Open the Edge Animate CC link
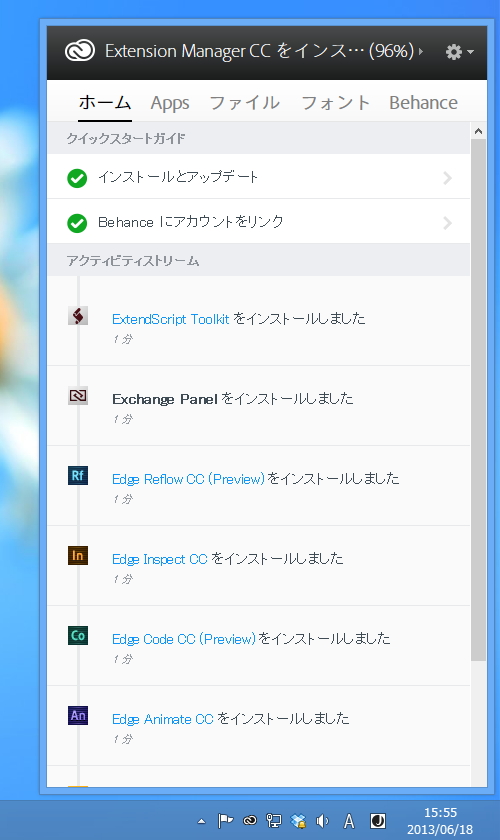 pyautogui.click(x=162, y=719)
